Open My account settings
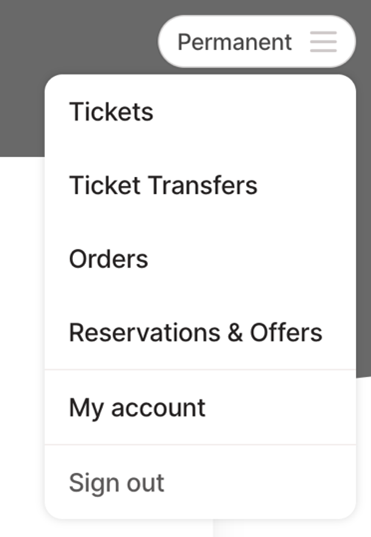This screenshot has width=371, height=537. pyautogui.click(x=200, y=407)
